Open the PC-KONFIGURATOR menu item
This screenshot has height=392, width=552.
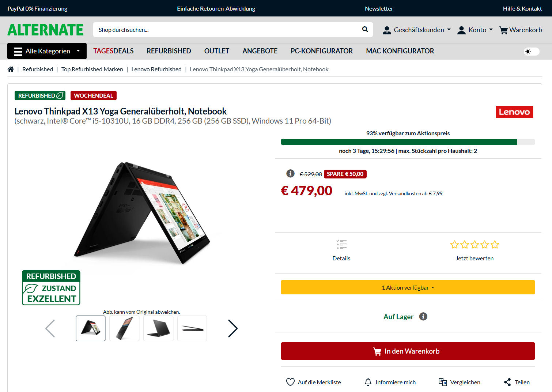point(322,51)
